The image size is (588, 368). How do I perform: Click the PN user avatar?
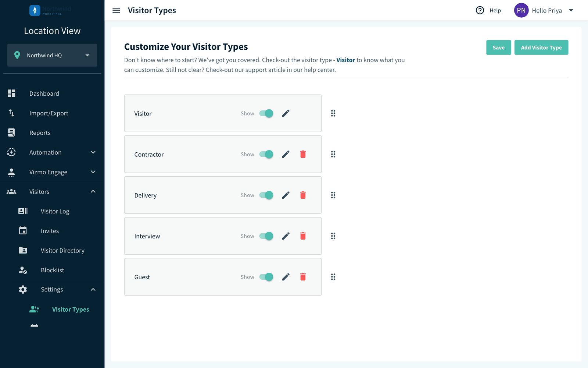pos(521,10)
